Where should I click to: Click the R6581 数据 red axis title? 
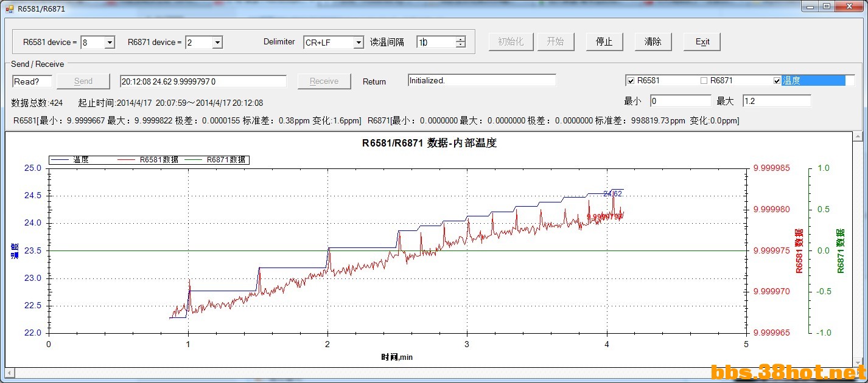click(799, 251)
